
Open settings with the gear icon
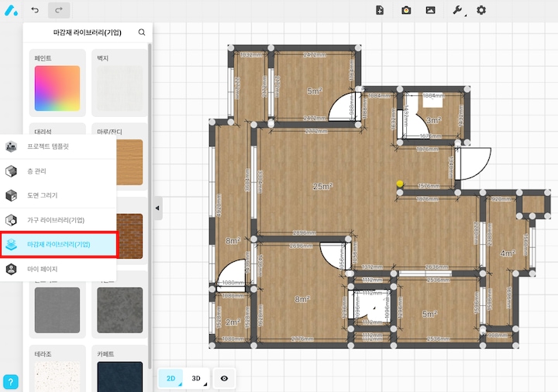481,10
